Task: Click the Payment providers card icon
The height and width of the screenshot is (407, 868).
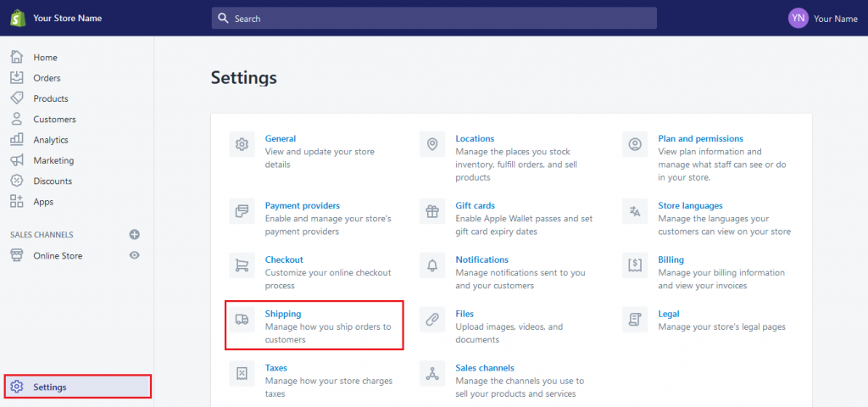Action: pos(242,211)
